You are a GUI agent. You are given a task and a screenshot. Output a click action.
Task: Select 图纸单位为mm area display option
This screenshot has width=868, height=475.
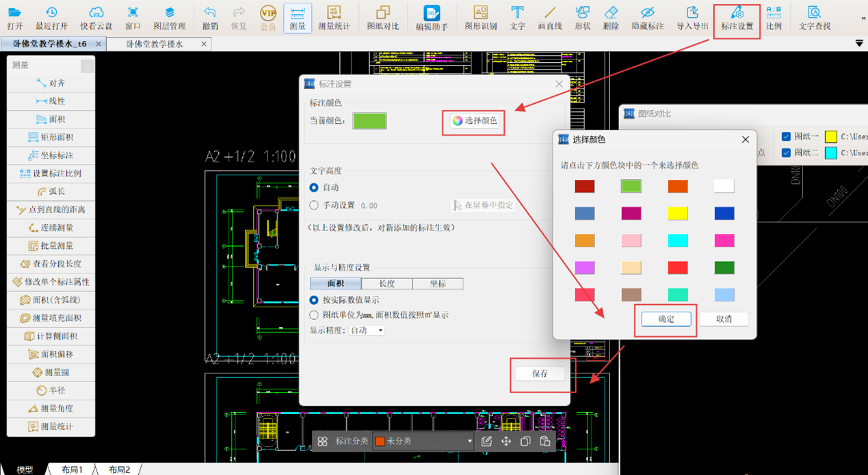(x=314, y=315)
